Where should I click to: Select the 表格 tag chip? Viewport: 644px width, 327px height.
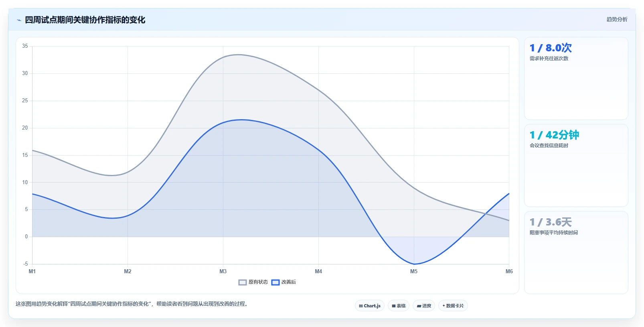coord(399,306)
